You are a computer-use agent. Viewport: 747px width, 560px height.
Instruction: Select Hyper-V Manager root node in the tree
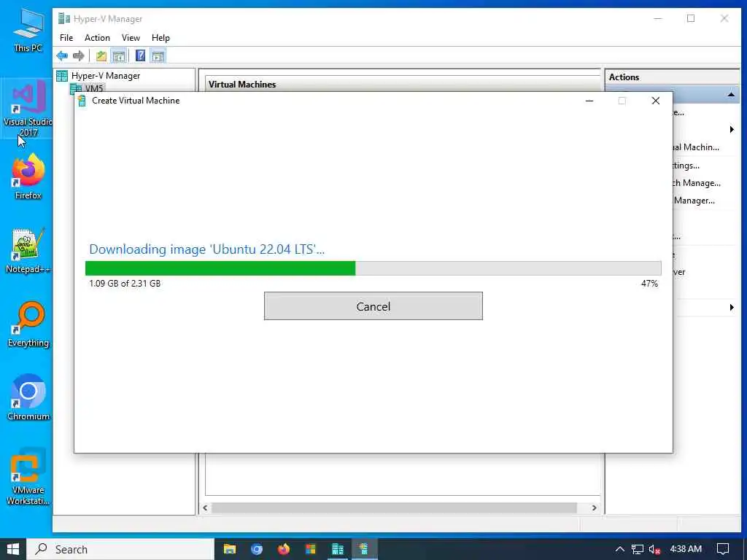[x=105, y=76]
